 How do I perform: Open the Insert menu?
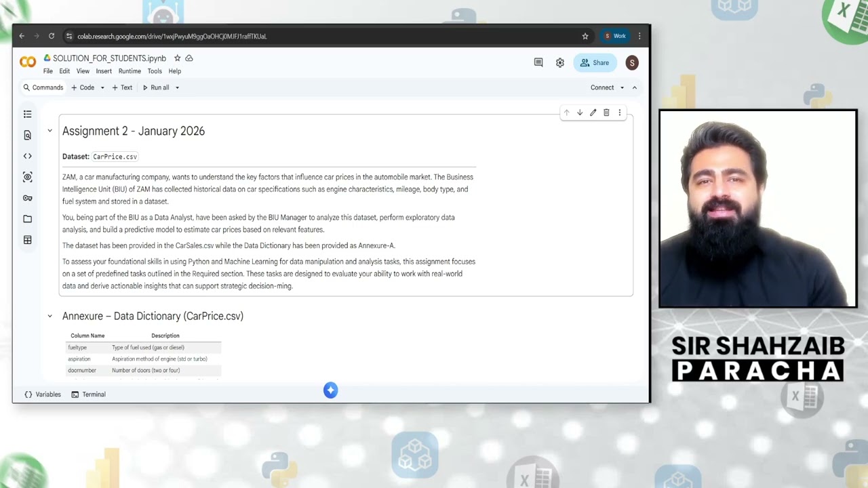(x=104, y=71)
